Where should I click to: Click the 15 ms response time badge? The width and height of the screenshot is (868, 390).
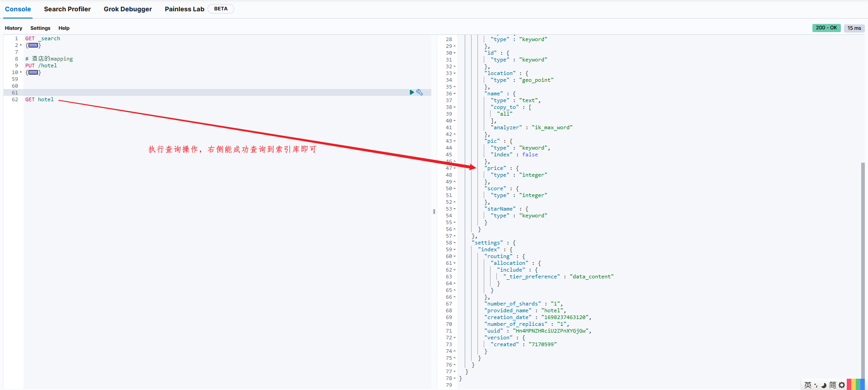click(x=854, y=28)
